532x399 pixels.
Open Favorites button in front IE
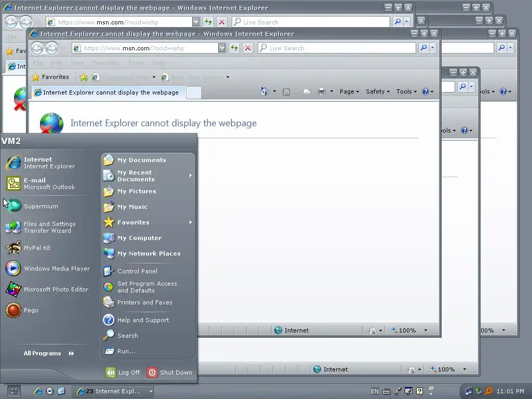point(50,77)
